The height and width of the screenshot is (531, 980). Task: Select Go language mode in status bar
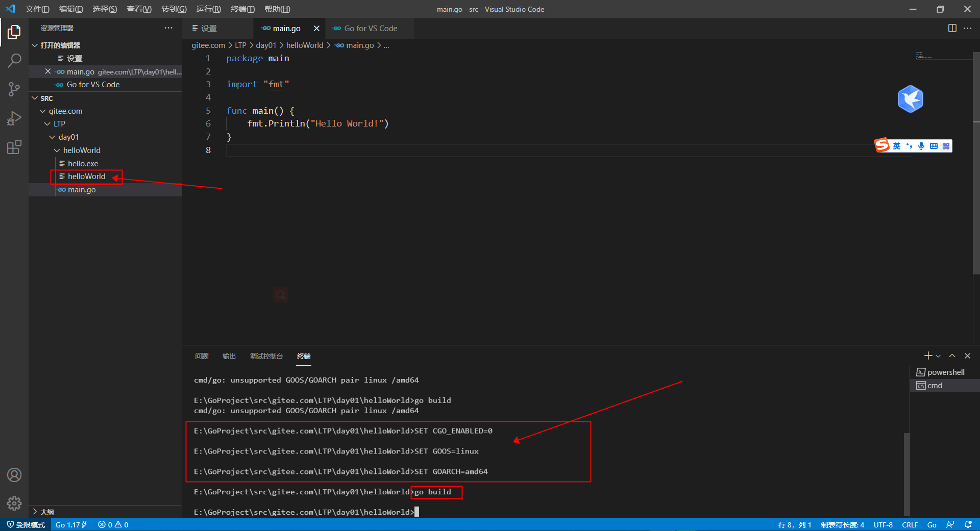pos(932,525)
